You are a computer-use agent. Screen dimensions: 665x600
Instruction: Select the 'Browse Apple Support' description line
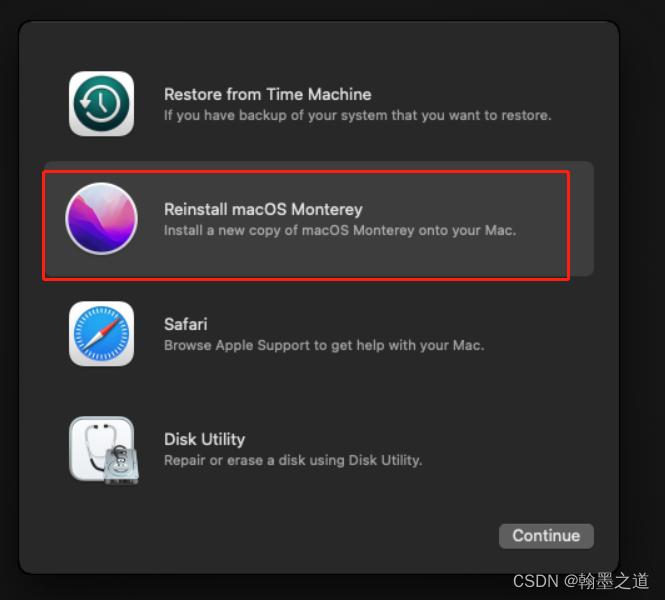(324, 345)
